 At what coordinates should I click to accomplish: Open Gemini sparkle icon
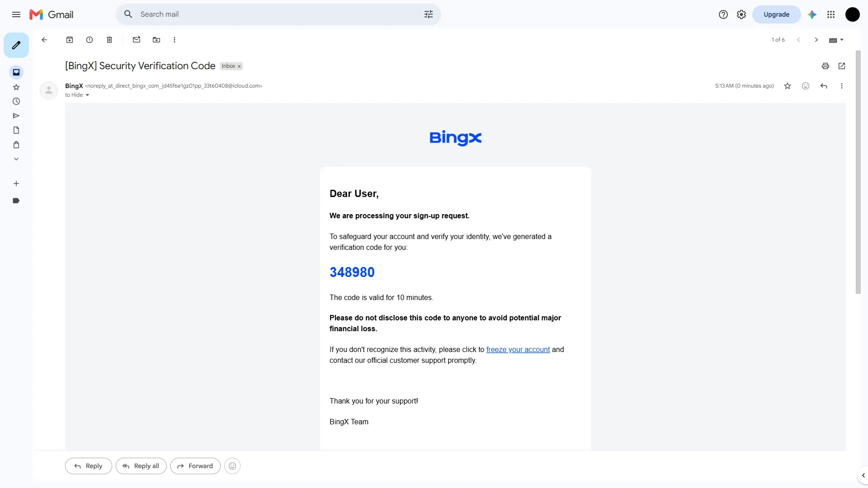[x=812, y=14]
